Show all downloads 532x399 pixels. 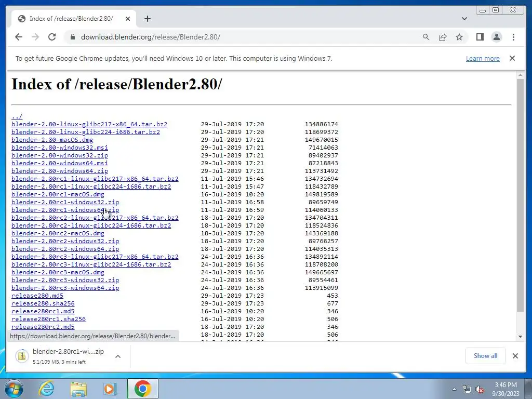click(486, 356)
